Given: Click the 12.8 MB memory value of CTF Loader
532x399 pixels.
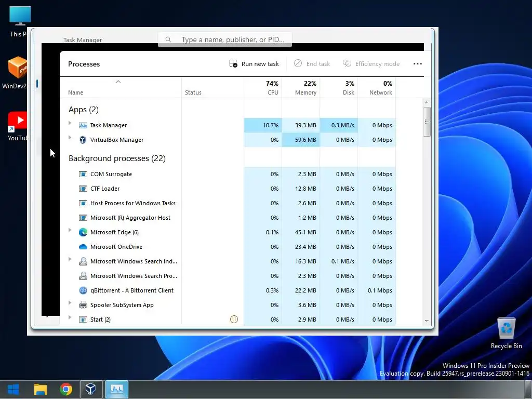Looking at the screenshot, I should click(x=305, y=189).
